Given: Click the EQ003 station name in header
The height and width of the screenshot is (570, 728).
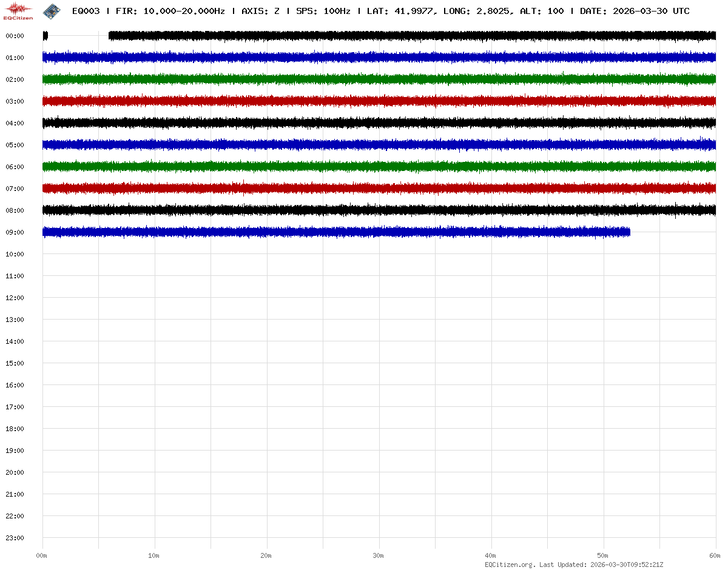Looking at the screenshot, I should tap(86, 11).
